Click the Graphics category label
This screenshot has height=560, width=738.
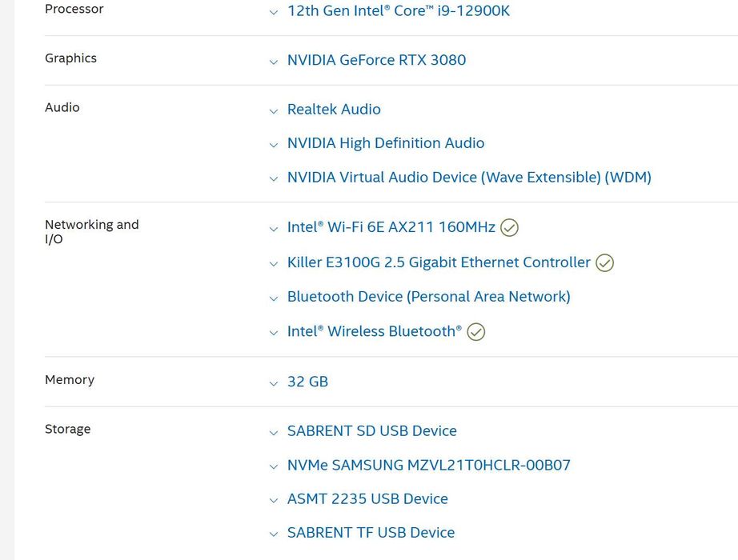coord(70,58)
